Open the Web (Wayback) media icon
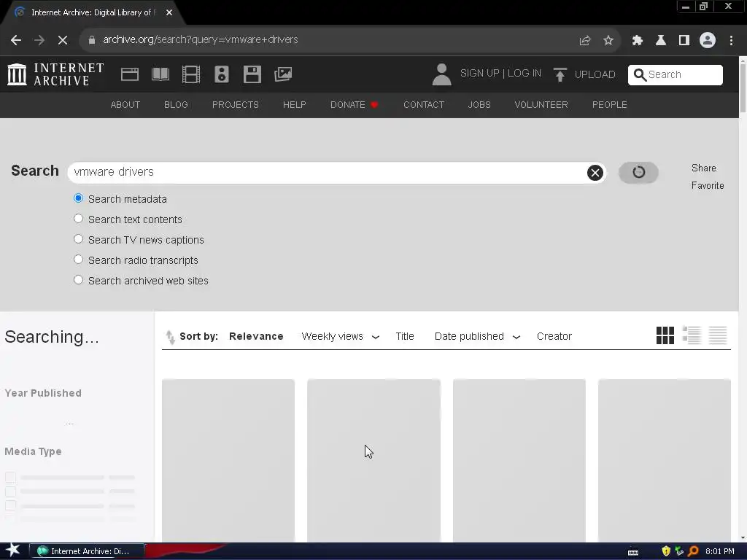This screenshot has height=560, width=747. pyautogui.click(x=130, y=74)
